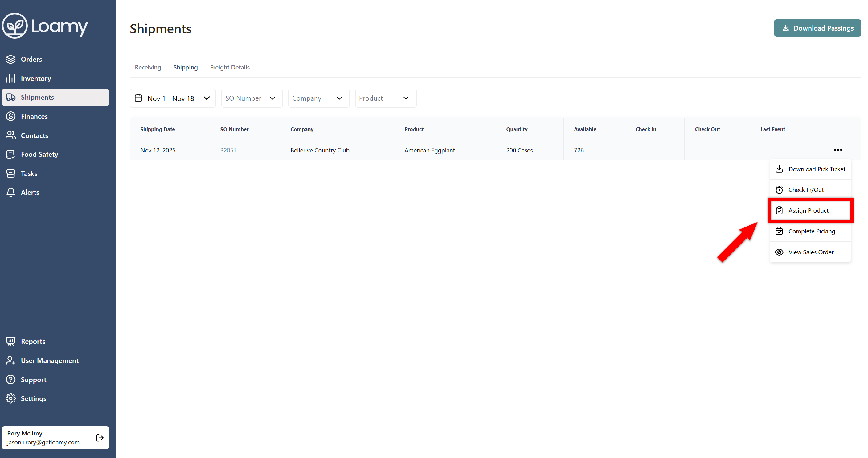Click the Food Safety sidebar icon
Image resolution: width=868 pixels, height=458 pixels.
click(x=11, y=154)
